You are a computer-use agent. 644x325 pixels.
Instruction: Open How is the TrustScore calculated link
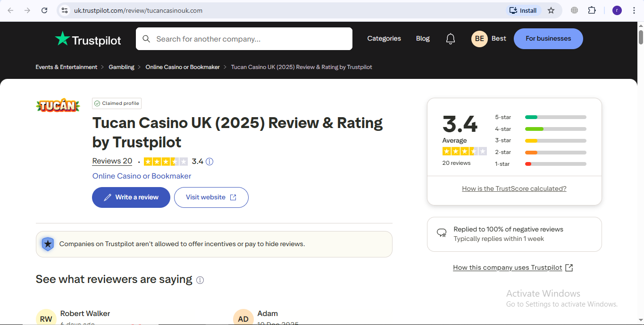tap(514, 188)
